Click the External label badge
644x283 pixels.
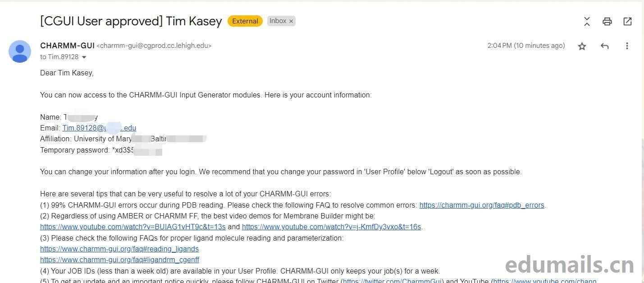[x=245, y=21]
